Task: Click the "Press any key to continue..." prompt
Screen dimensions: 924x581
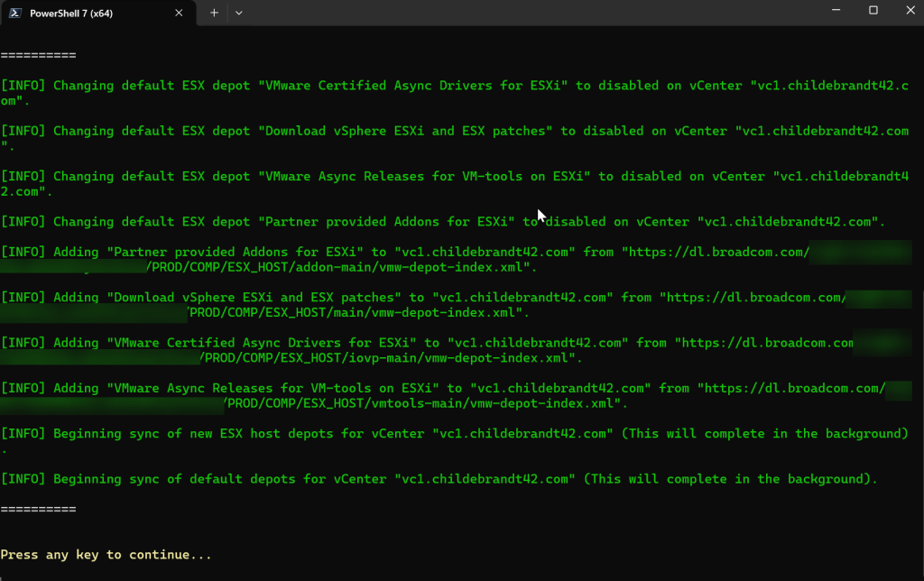Action: tap(106, 554)
